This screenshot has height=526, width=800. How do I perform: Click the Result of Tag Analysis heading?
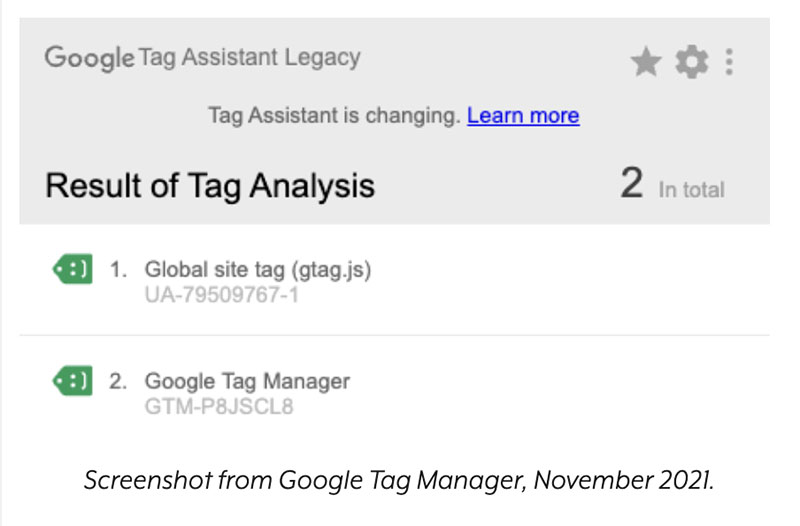[210, 185]
